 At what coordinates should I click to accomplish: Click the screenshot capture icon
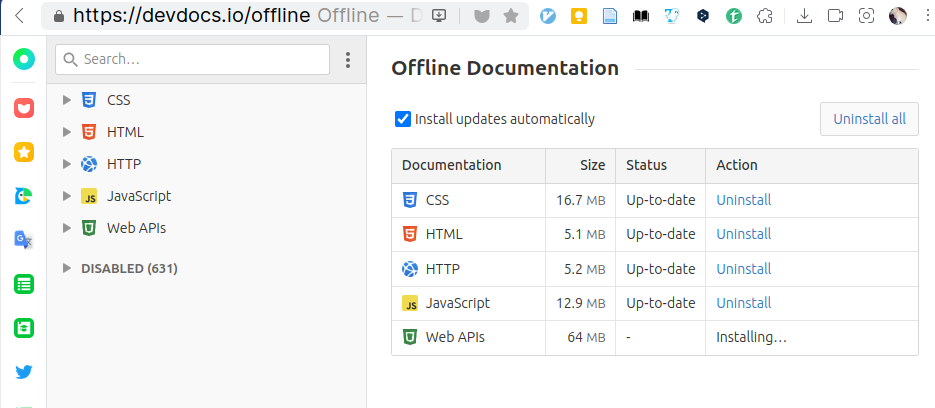click(866, 16)
